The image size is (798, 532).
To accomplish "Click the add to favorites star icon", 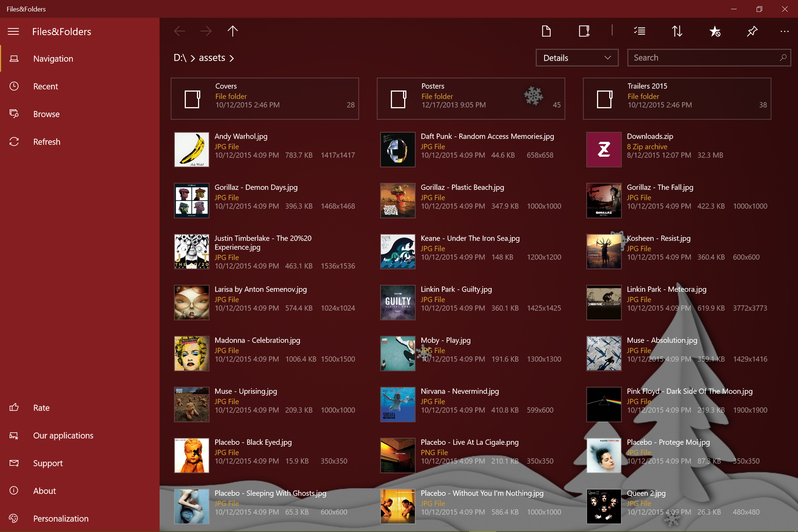I will [x=715, y=31].
